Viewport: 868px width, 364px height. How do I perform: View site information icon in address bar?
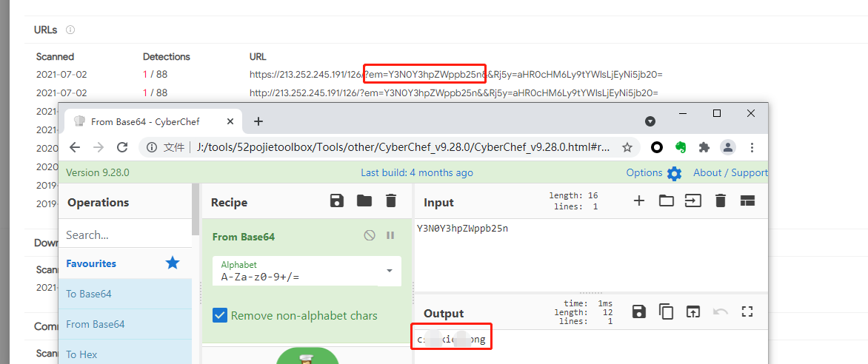click(x=150, y=147)
